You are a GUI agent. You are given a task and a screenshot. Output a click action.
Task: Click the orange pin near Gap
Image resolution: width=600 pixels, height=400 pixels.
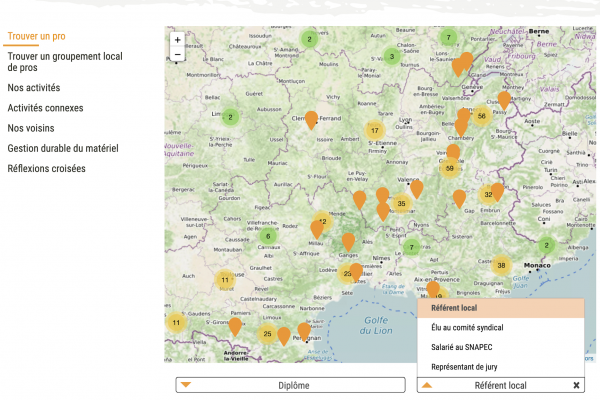pyautogui.click(x=459, y=199)
